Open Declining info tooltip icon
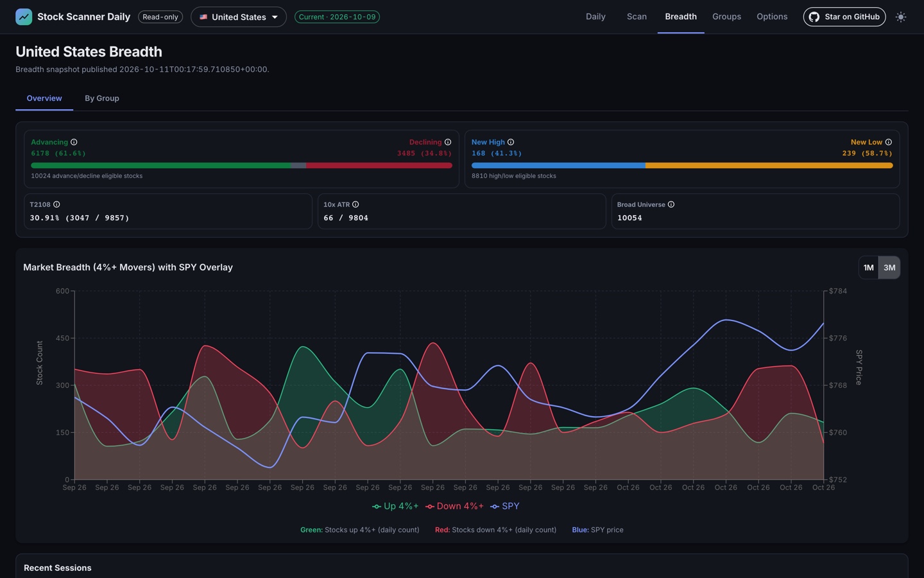 448,142
